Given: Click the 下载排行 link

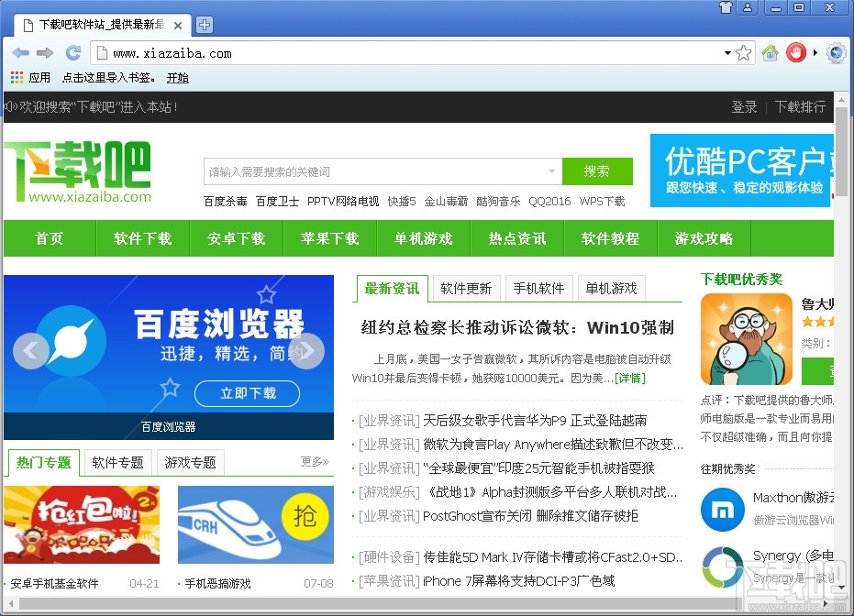Looking at the screenshot, I should tap(800, 106).
